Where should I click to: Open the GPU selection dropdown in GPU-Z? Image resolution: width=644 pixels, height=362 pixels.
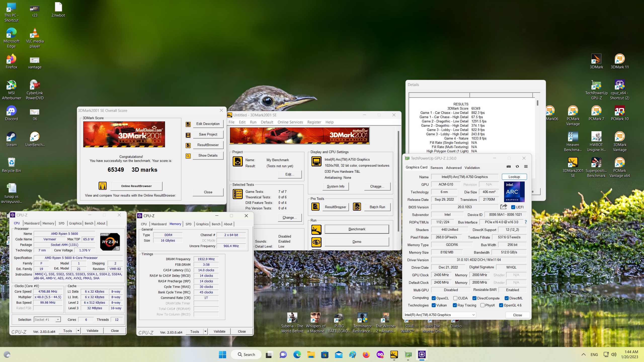[x=440, y=315]
